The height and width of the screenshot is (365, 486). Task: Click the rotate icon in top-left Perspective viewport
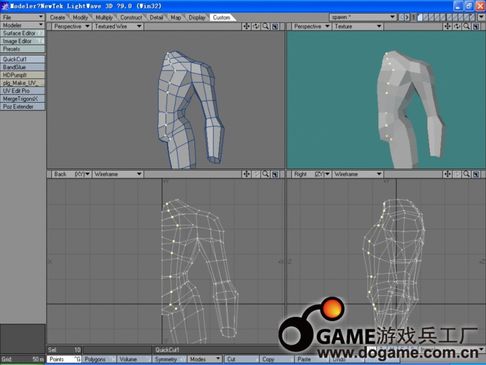(256, 26)
